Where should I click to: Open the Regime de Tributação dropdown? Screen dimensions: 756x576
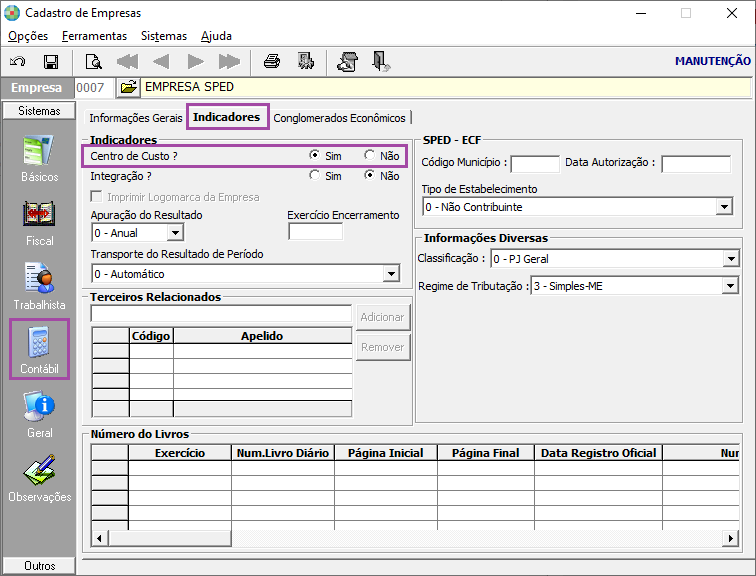point(730,286)
